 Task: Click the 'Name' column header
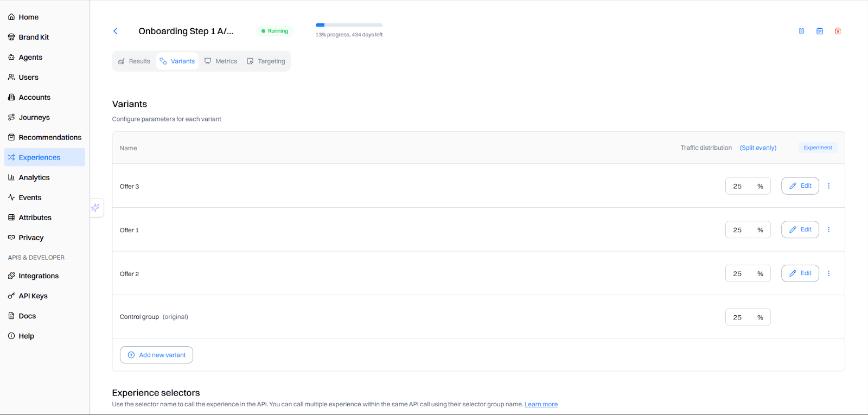(129, 148)
